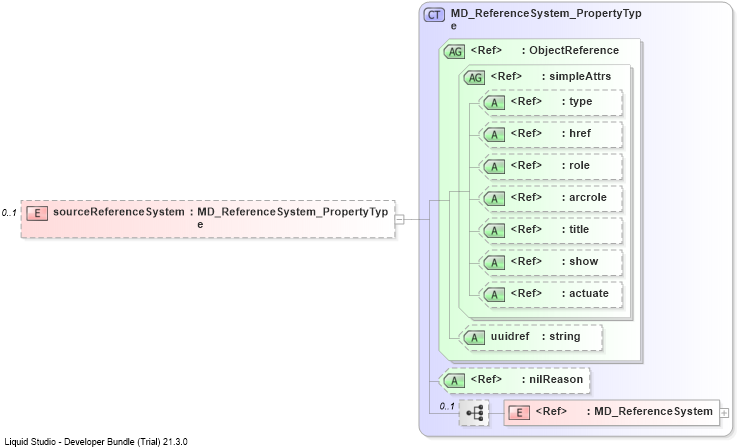
Task: Click the A icon of nilReason attribute
Action: pyautogui.click(x=455, y=380)
